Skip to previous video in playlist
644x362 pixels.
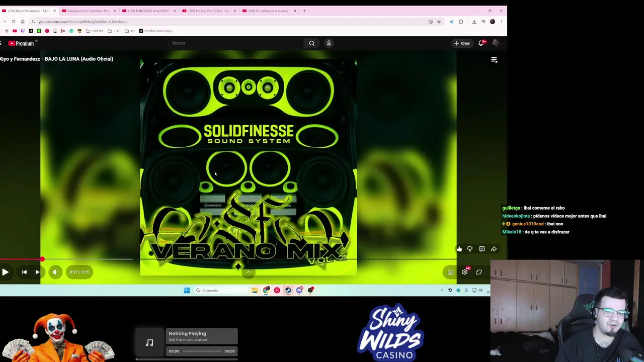pyautogui.click(x=24, y=272)
